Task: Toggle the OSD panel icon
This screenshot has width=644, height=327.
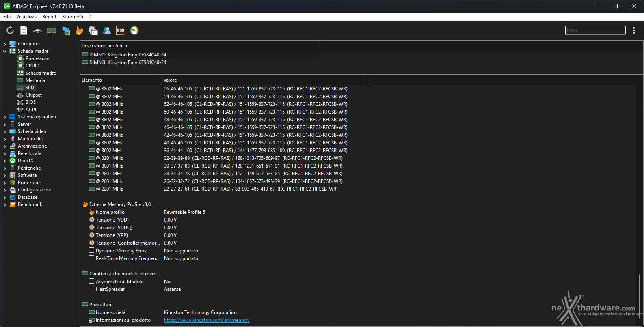Action: click(121, 30)
